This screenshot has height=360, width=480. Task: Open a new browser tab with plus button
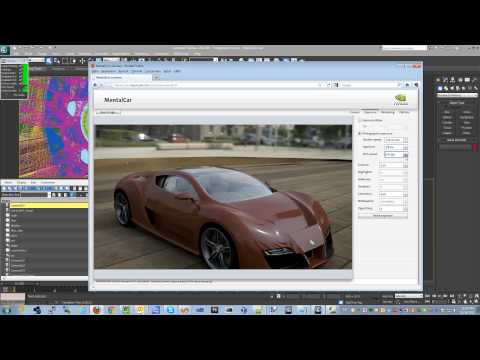pos(156,77)
